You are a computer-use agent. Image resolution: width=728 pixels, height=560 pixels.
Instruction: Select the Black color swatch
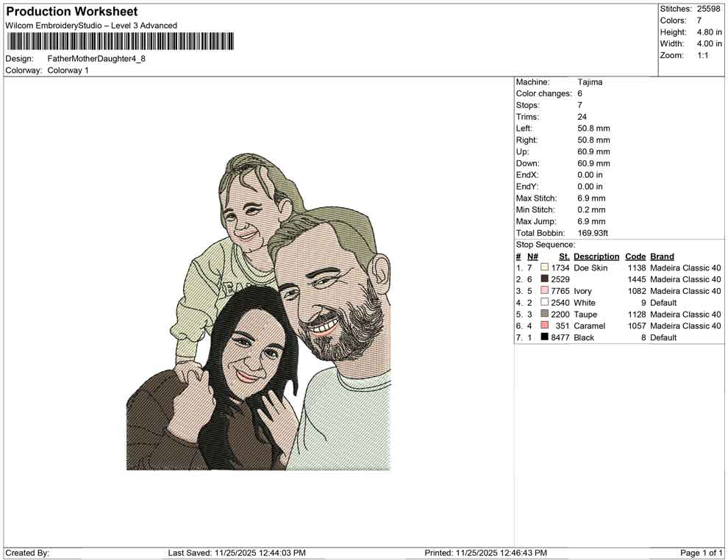544,337
